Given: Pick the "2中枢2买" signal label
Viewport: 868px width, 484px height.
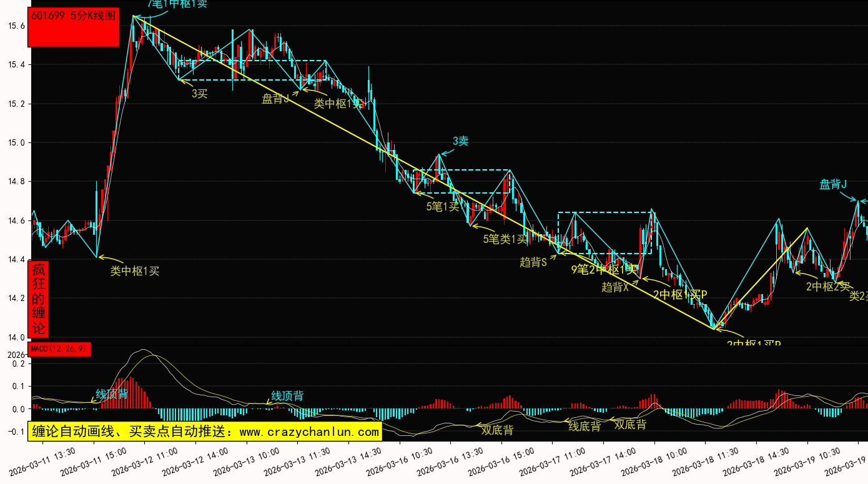Looking at the screenshot, I should 827,287.
